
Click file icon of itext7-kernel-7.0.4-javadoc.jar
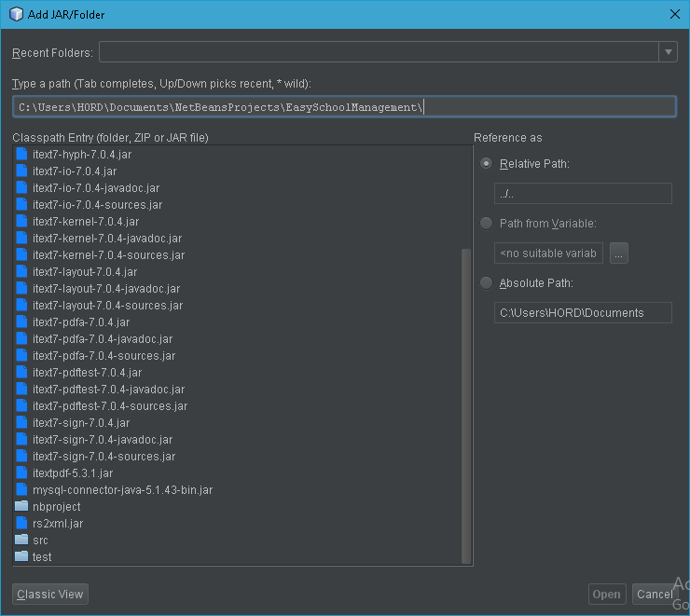pos(21,238)
